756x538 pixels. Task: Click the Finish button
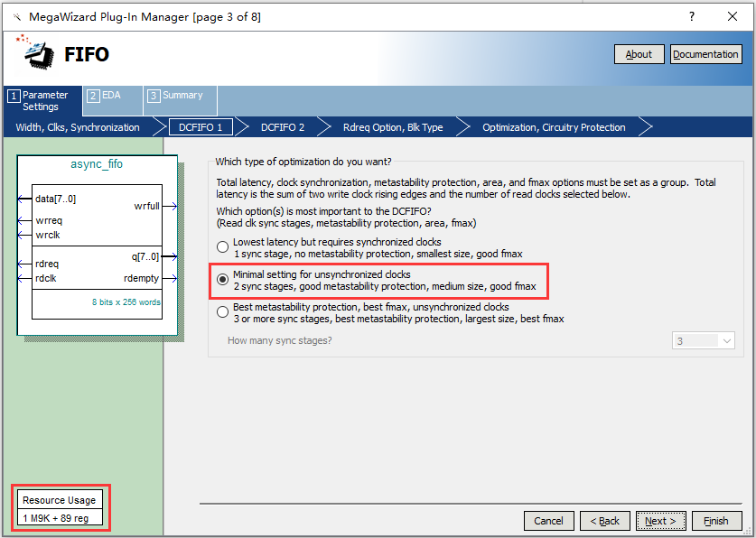716,521
